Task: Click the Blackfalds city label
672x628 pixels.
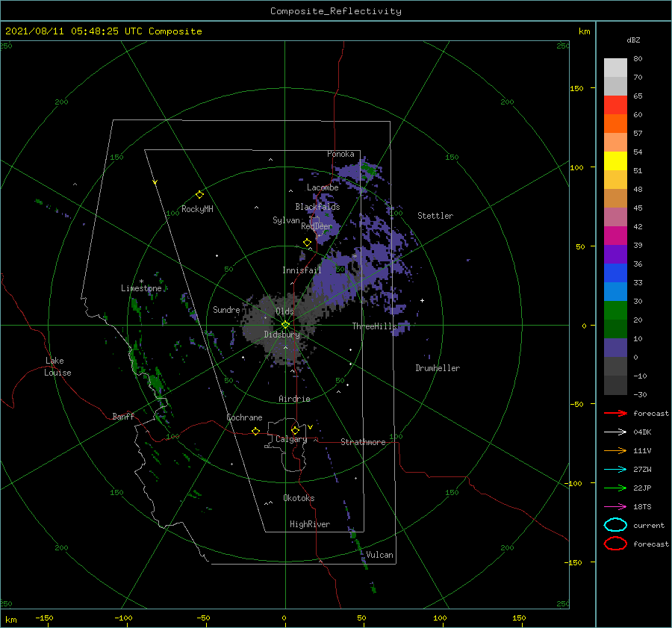Action: click(x=317, y=207)
